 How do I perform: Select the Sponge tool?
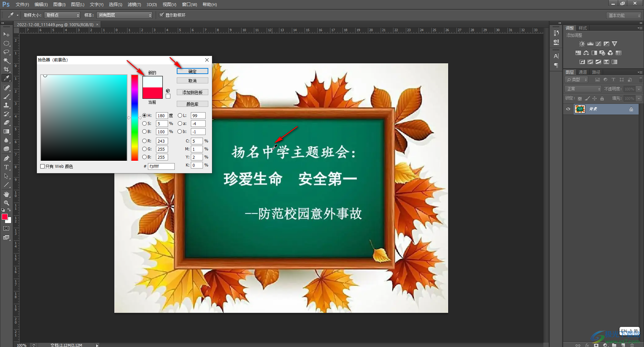(6, 149)
